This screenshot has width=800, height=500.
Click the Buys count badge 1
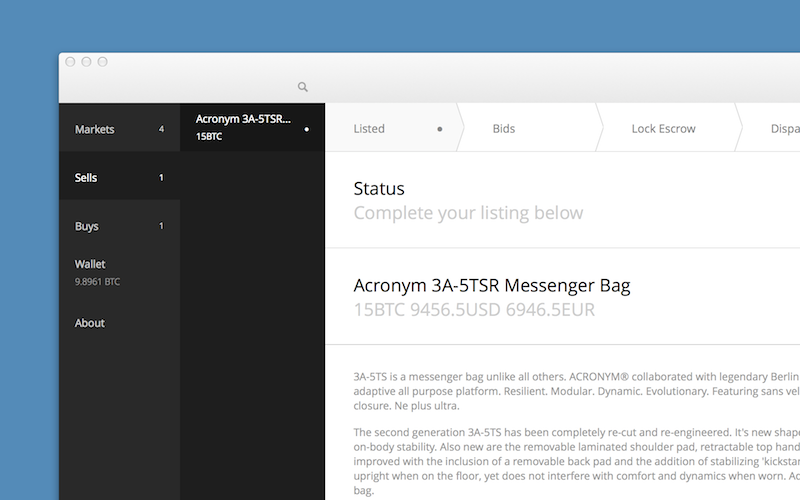(161, 226)
